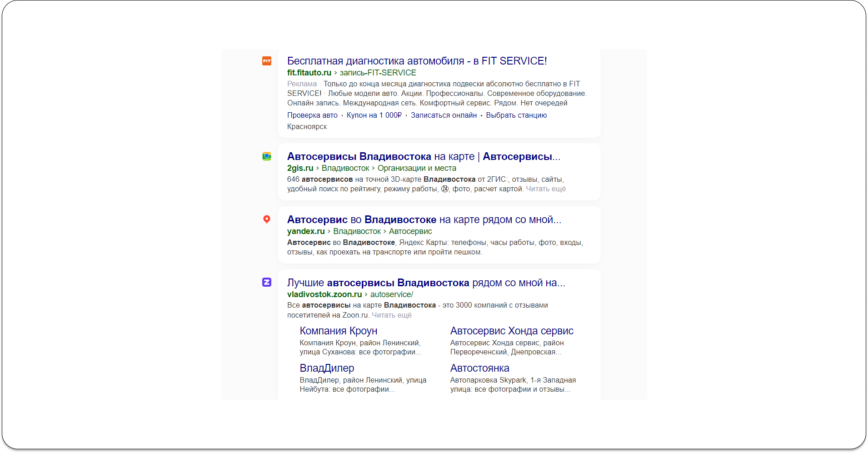Click the purple Zoon Z icon

pyautogui.click(x=267, y=282)
